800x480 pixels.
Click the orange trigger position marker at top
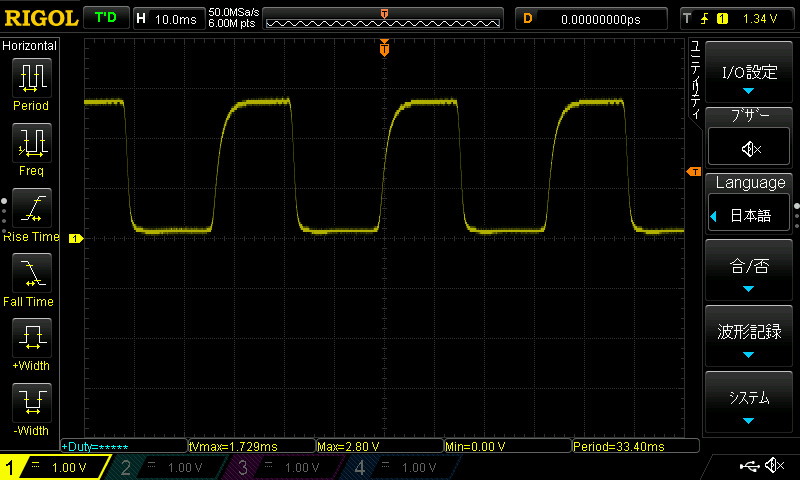click(x=385, y=48)
